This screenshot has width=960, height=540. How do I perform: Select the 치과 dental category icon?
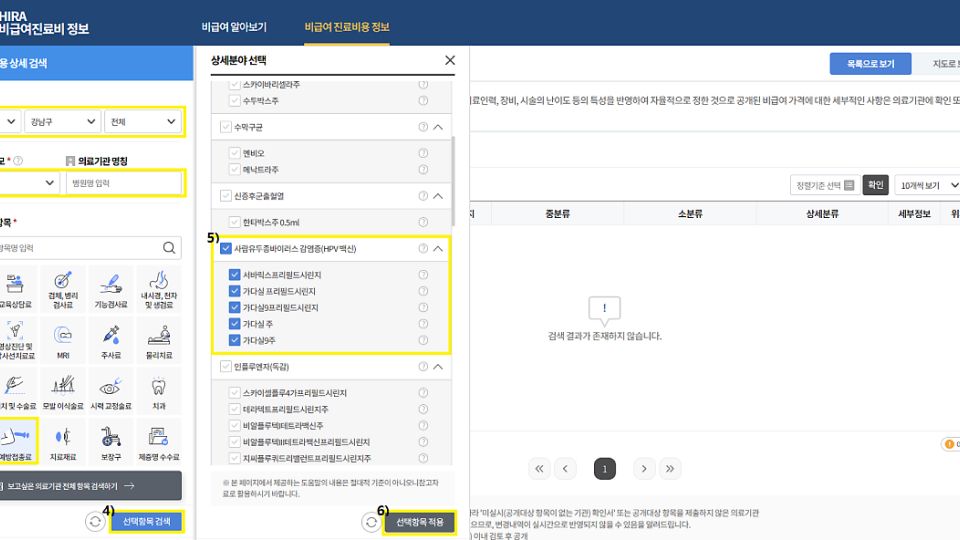click(x=158, y=391)
